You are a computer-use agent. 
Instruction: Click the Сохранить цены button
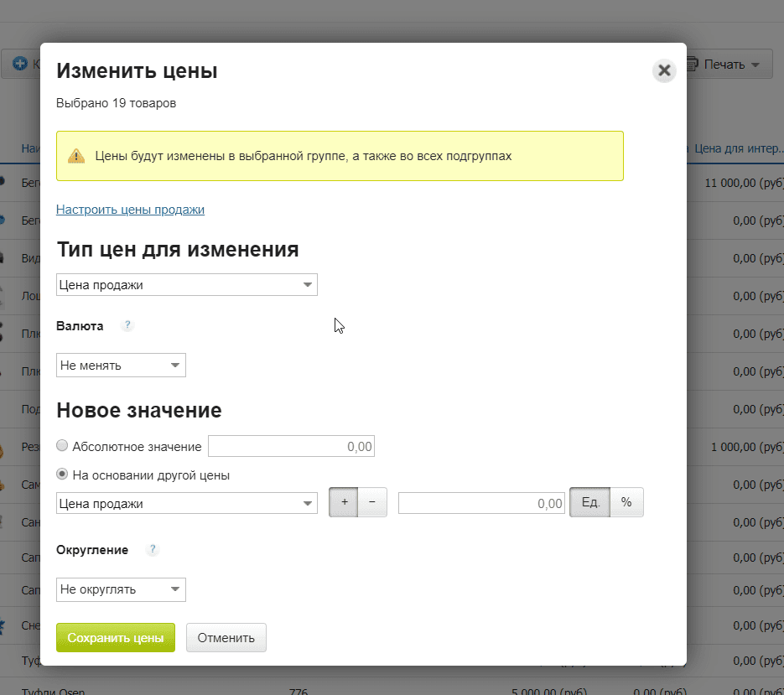tap(115, 637)
